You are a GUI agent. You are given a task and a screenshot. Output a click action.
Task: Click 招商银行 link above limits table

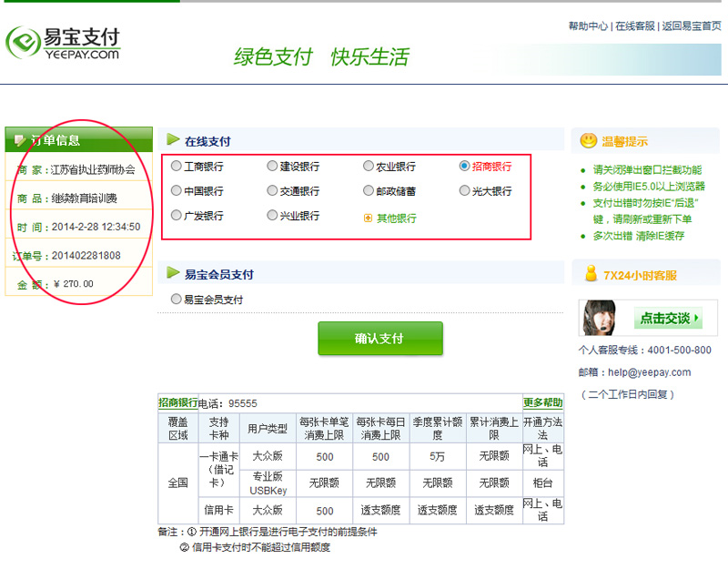pyautogui.click(x=177, y=402)
